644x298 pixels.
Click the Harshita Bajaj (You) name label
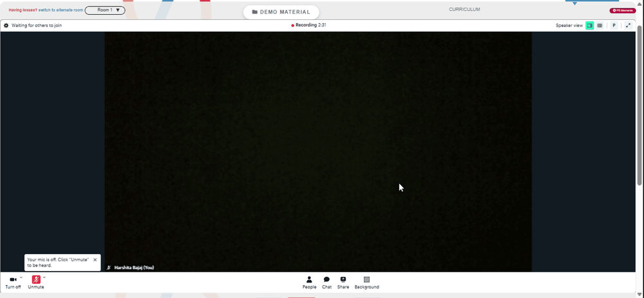134,268
